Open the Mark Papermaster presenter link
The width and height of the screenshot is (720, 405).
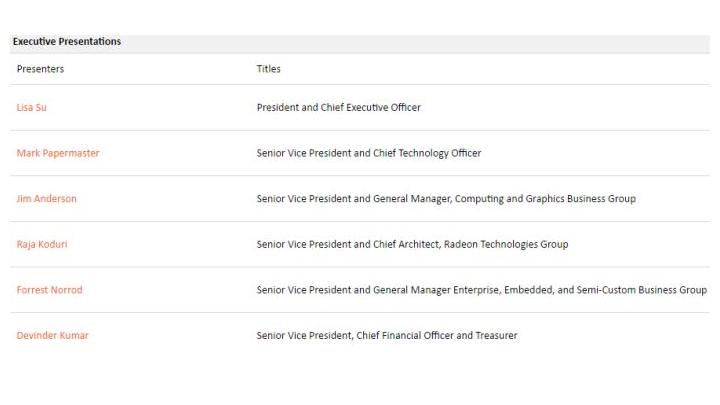click(x=58, y=153)
